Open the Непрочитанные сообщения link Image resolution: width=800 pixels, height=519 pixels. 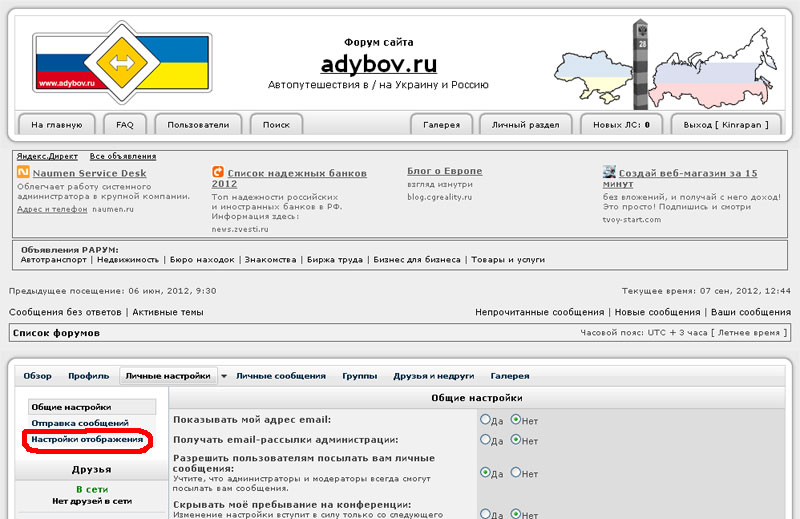539,312
